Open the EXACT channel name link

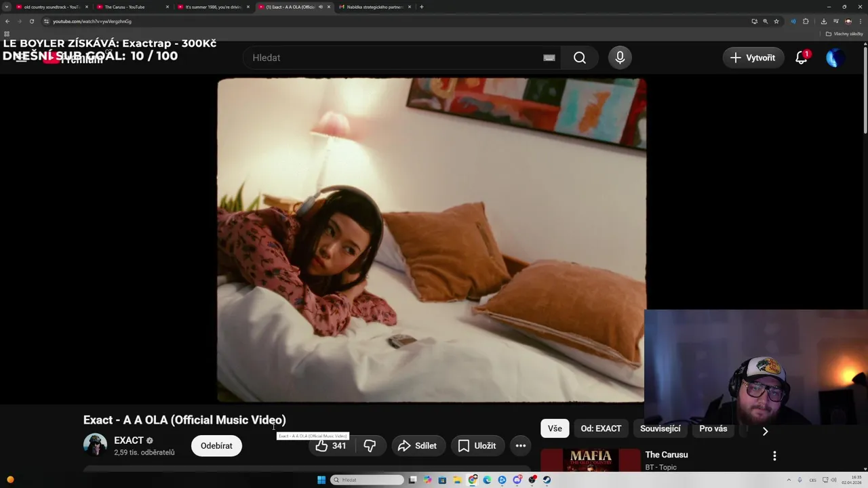coord(129,441)
